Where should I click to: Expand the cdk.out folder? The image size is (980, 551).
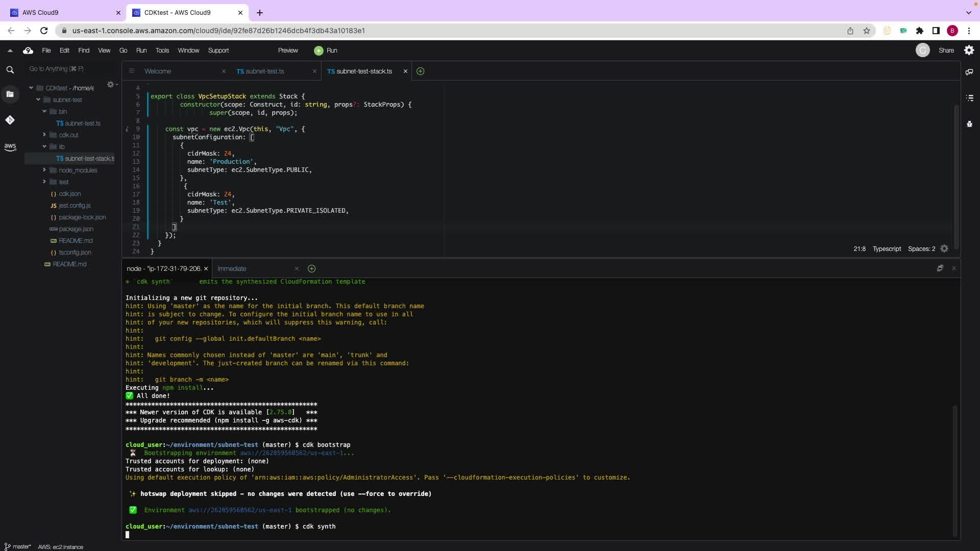(x=44, y=135)
